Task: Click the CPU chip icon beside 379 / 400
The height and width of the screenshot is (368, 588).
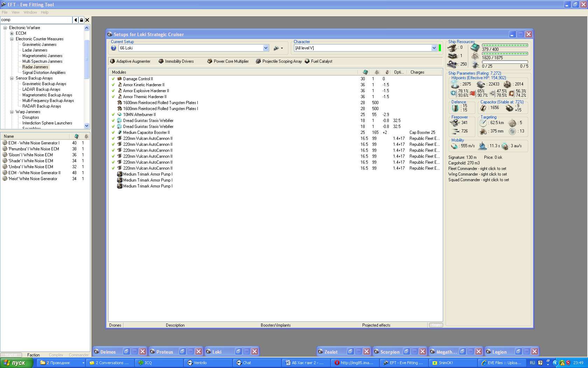Action: pos(475,47)
